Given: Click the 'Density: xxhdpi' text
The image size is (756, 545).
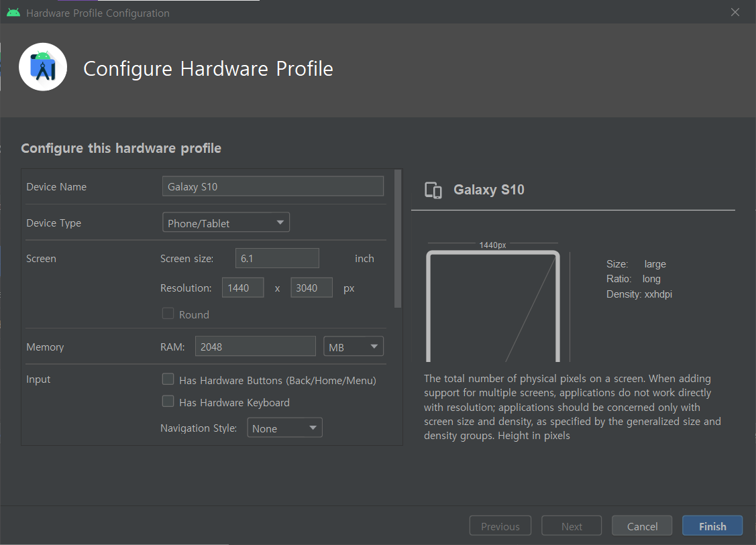Looking at the screenshot, I should point(639,294).
